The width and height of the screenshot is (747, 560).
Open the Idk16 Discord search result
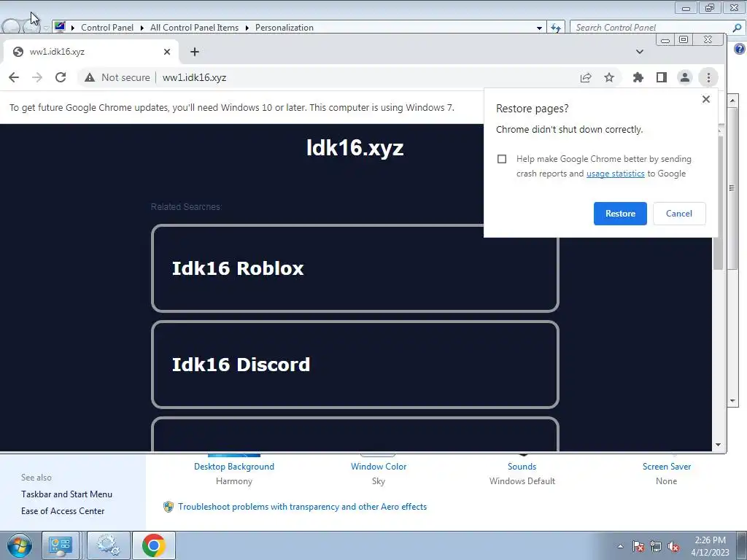[355, 365]
